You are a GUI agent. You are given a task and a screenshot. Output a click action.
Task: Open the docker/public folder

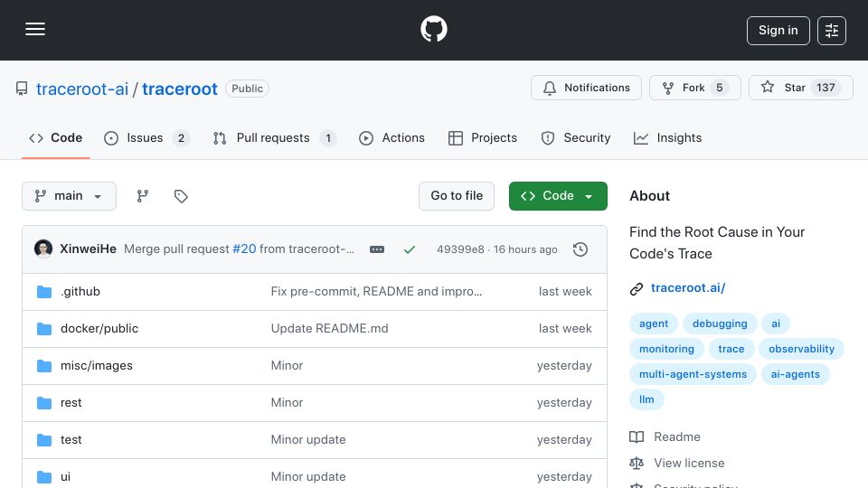click(x=99, y=329)
